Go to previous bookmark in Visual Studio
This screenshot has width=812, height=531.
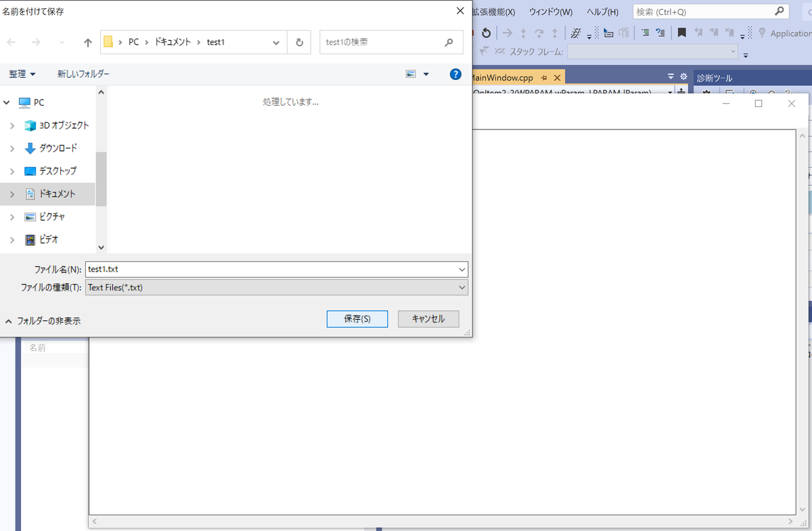(x=698, y=32)
